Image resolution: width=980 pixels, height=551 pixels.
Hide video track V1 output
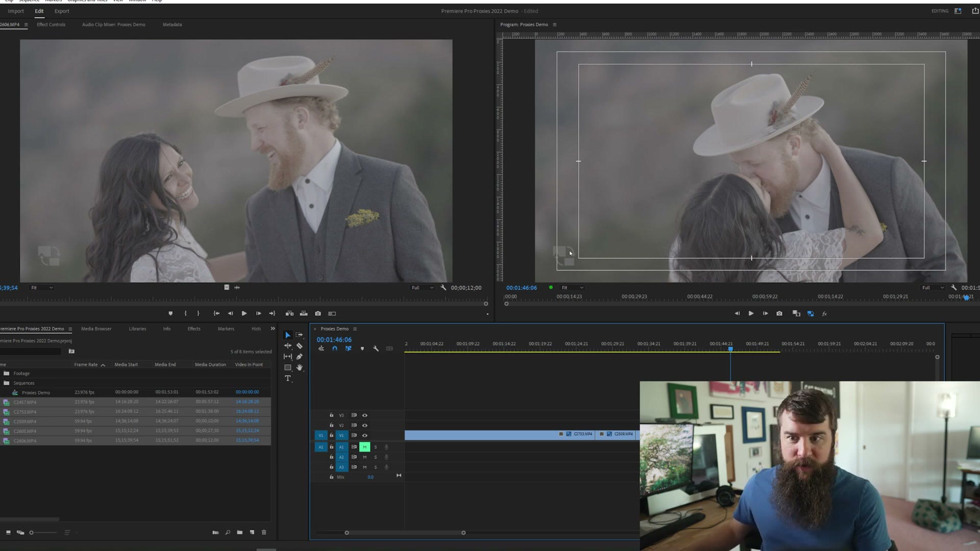[x=364, y=435]
